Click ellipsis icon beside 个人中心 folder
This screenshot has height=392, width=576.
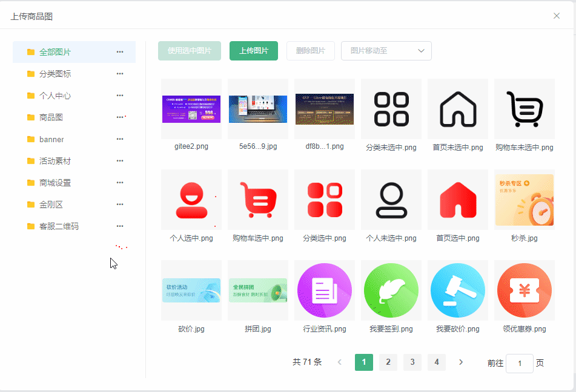tap(120, 96)
